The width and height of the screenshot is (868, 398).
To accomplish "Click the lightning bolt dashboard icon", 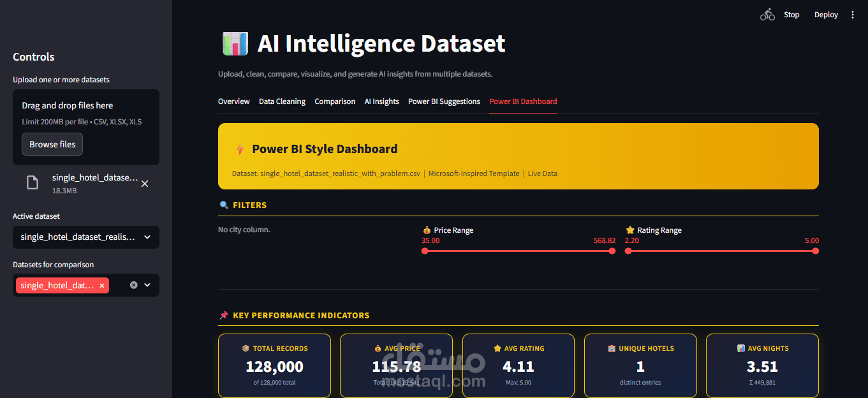I will (x=240, y=149).
